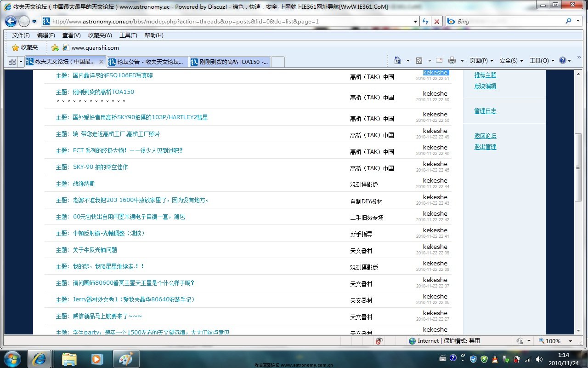The image size is (588, 368).
Task: Stop loading with the red X icon
Action: [x=437, y=22]
